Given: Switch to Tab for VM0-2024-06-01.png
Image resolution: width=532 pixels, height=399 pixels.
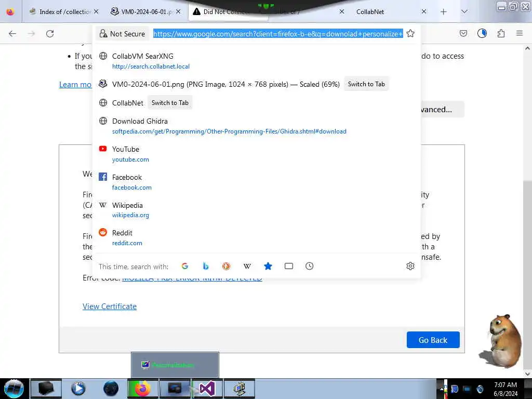Looking at the screenshot, I should (366, 84).
